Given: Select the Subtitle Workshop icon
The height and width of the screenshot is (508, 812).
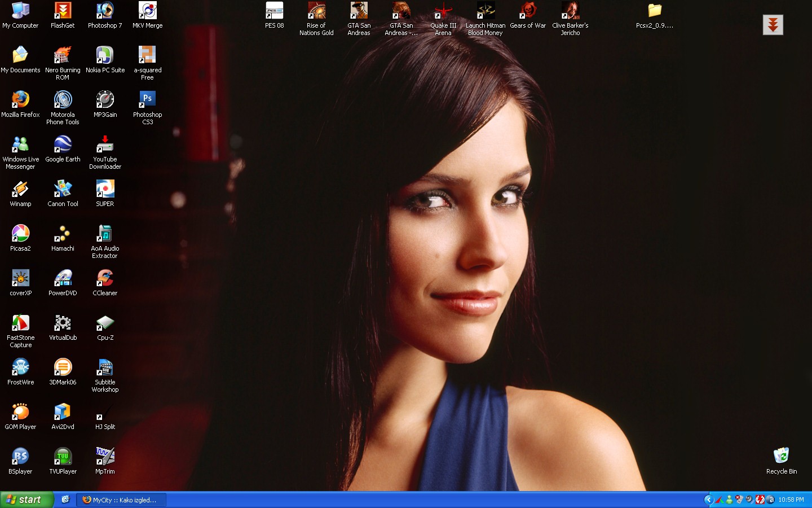Looking at the screenshot, I should click(105, 376).
